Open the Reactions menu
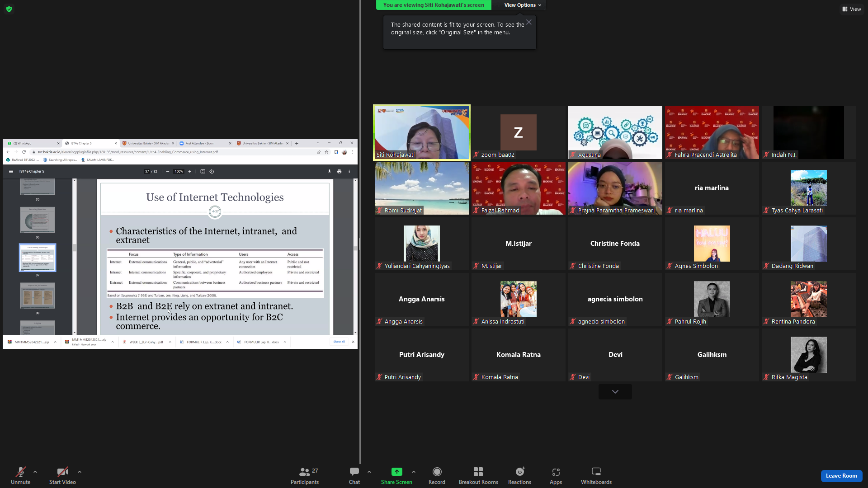Image resolution: width=868 pixels, height=488 pixels. (x=519, y=476)
